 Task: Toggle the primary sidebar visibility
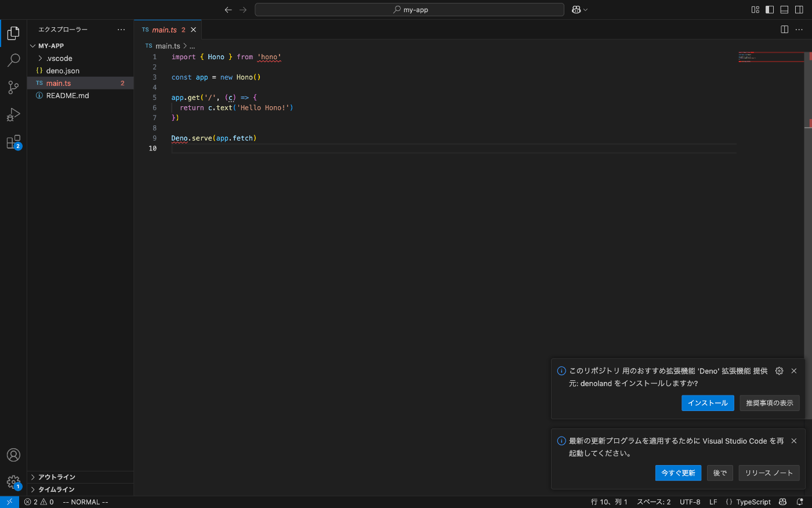pos(770,10)
